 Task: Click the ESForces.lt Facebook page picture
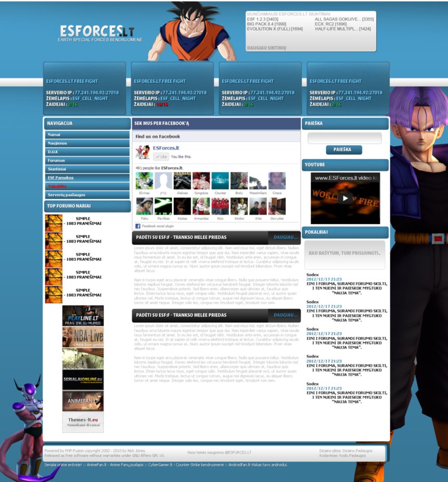(x=143, y=152)
